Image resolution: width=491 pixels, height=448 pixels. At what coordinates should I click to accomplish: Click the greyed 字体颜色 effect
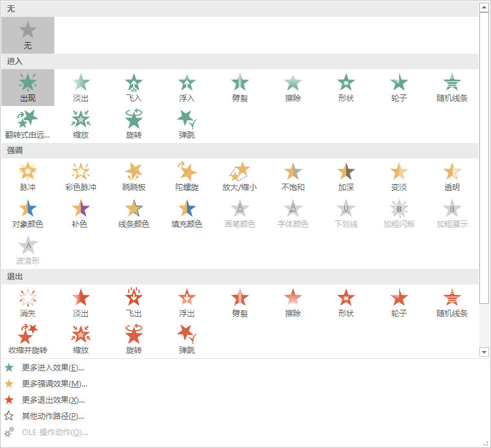293,214
